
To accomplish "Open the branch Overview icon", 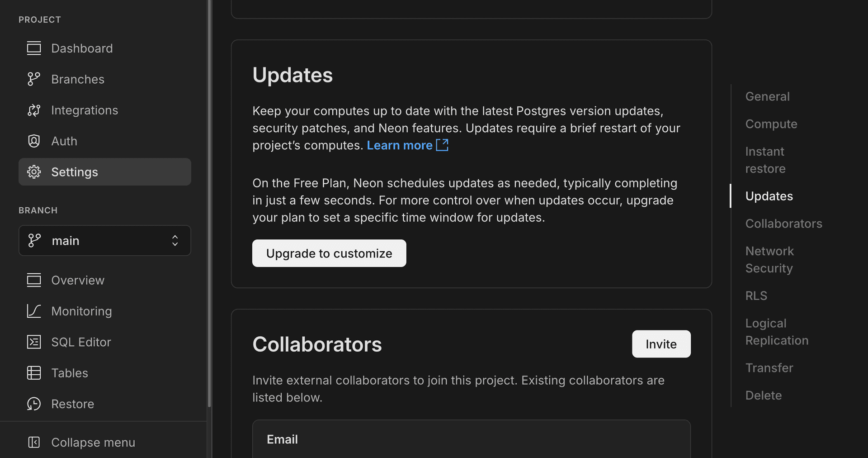I will (34, 280).
